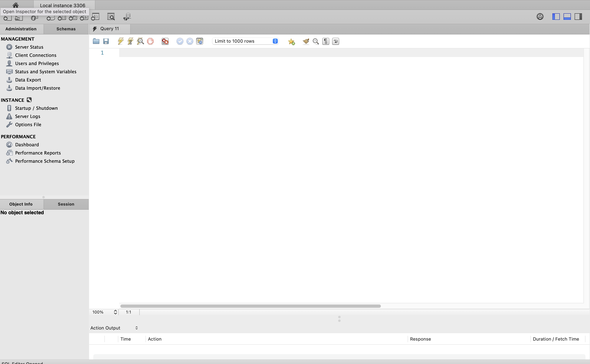Toggle invisible characters pilcrow button

(326, 41)
